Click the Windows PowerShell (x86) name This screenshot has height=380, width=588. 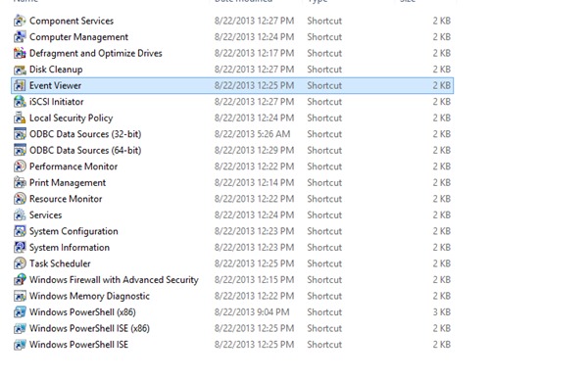[82, 312]
